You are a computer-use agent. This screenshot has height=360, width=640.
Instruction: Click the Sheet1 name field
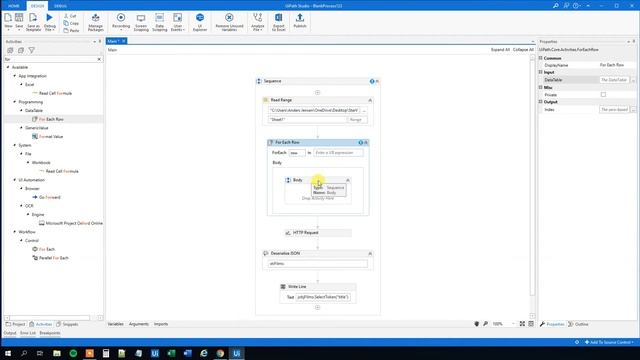click(x=307, y=120)
